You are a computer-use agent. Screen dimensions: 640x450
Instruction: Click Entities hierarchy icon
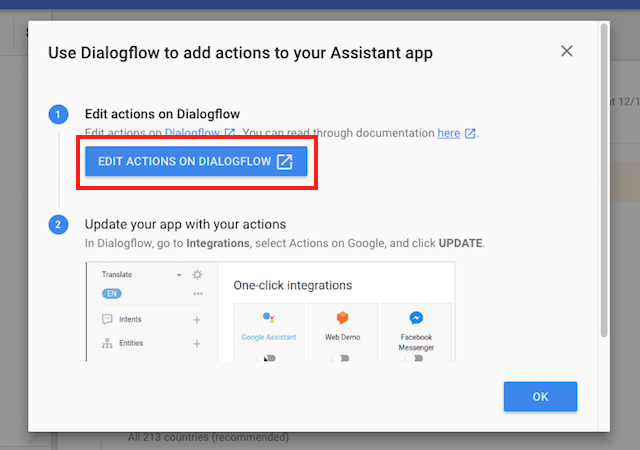107,343
